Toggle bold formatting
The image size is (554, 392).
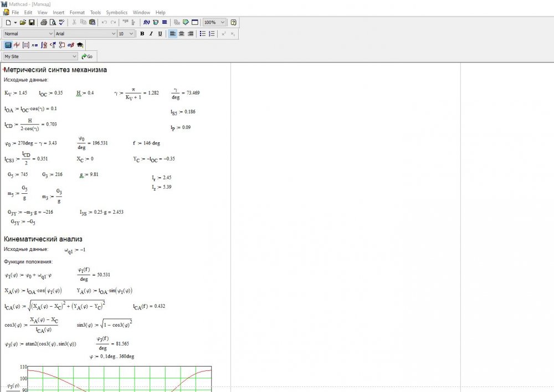(x=142, y=34)
